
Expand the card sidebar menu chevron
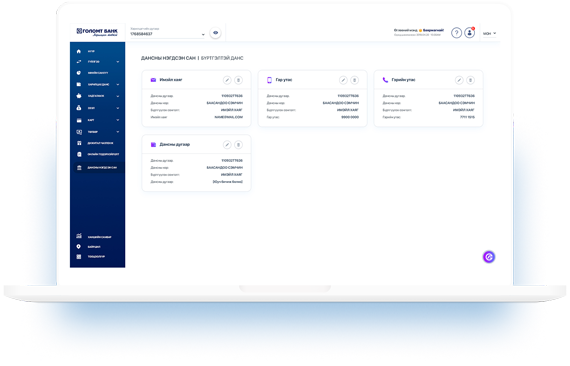pos(118,120)
